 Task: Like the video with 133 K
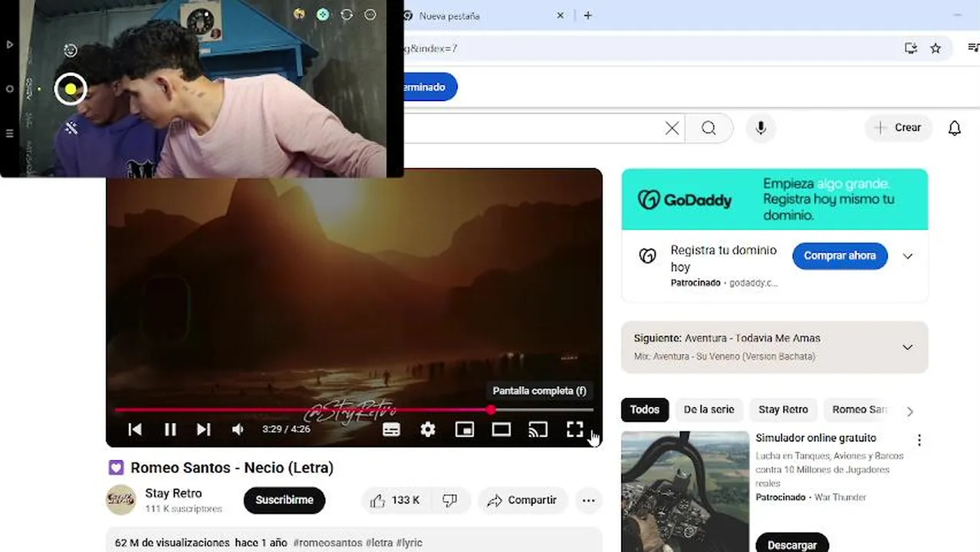395,500
